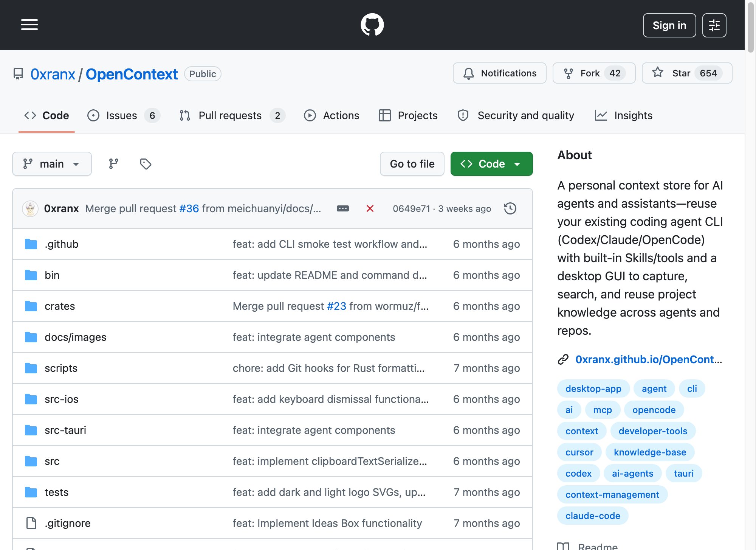Image resolution: width=756 pixels, height=550 pixels.
Task: Open the src-tauri folder
Action: (65, 430)
